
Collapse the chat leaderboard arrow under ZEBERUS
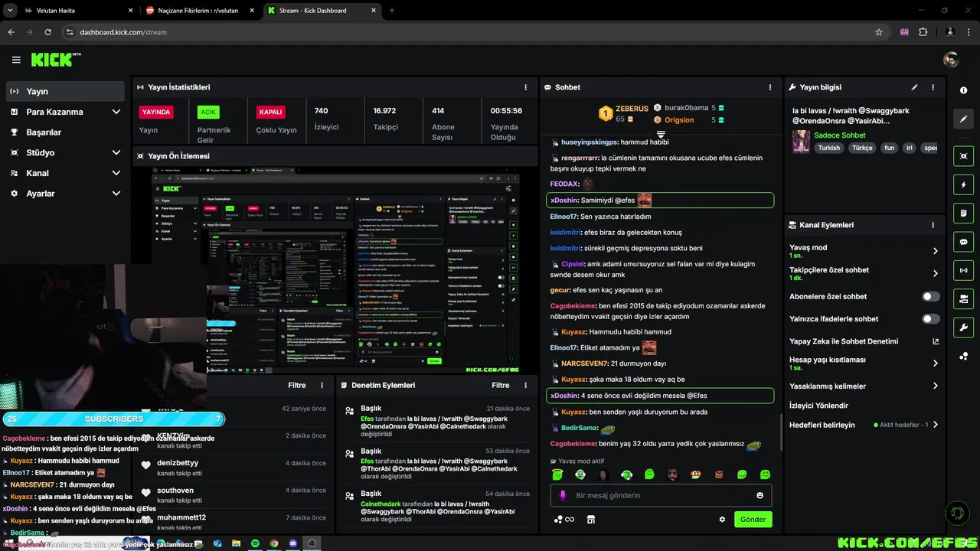(x=661, y=134)
